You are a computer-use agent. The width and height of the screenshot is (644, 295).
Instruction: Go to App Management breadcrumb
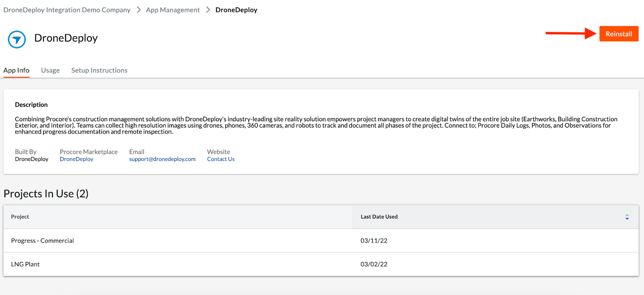click(173, 10)
